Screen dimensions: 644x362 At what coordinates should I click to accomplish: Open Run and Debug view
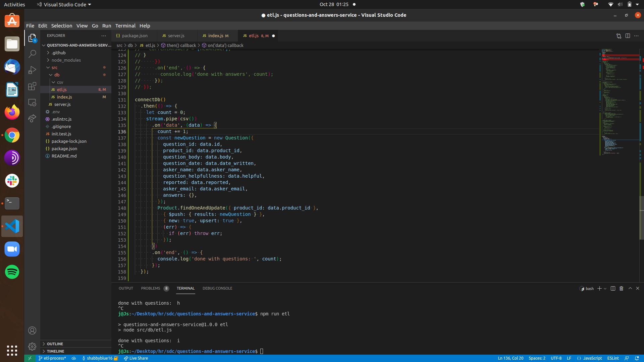pyautogui.click(x=32, y=70)
